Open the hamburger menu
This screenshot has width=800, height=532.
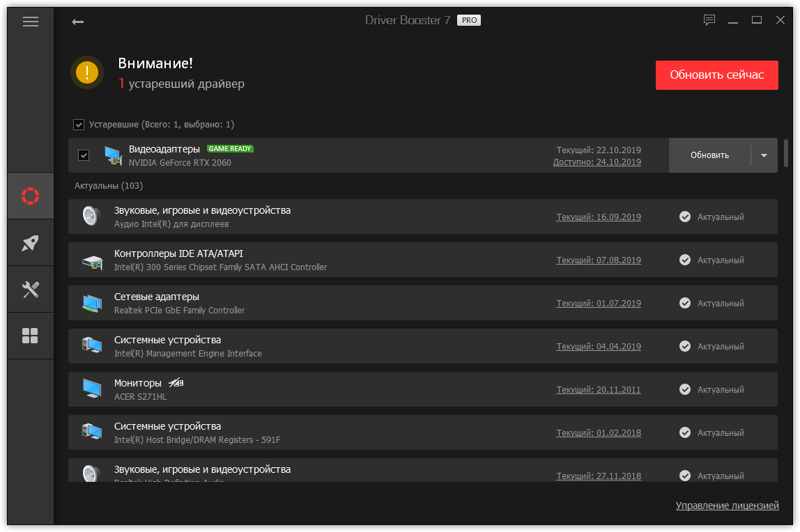click(31, 22)
